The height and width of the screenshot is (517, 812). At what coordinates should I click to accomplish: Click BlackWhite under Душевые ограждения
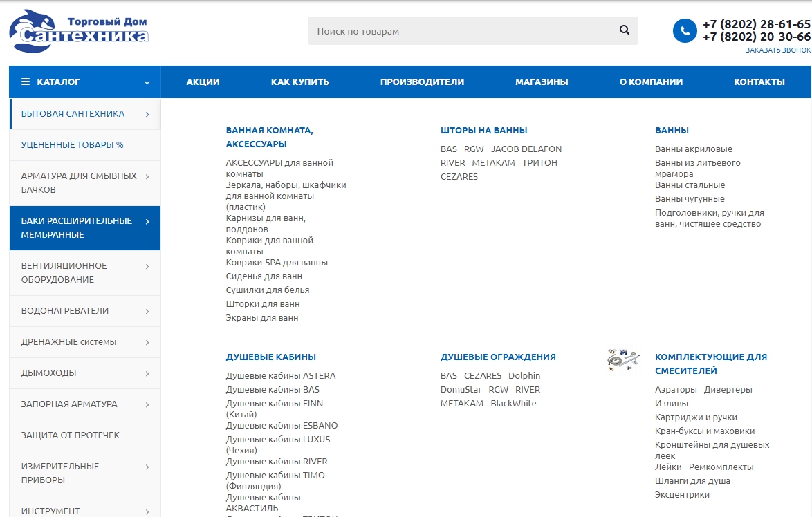[513, 404]
